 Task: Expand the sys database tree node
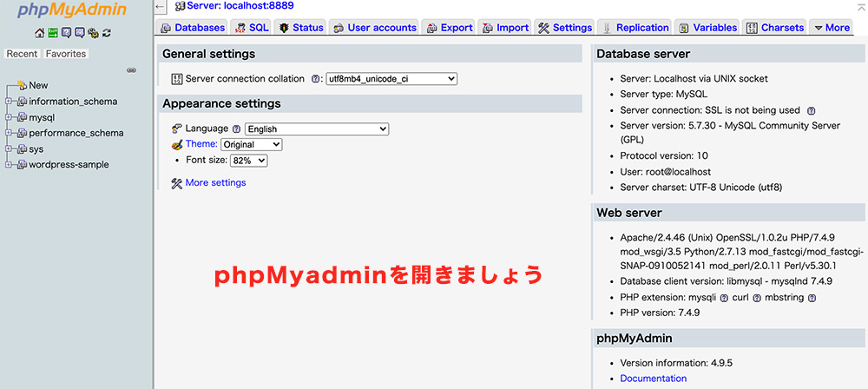(x=9, y=149)
